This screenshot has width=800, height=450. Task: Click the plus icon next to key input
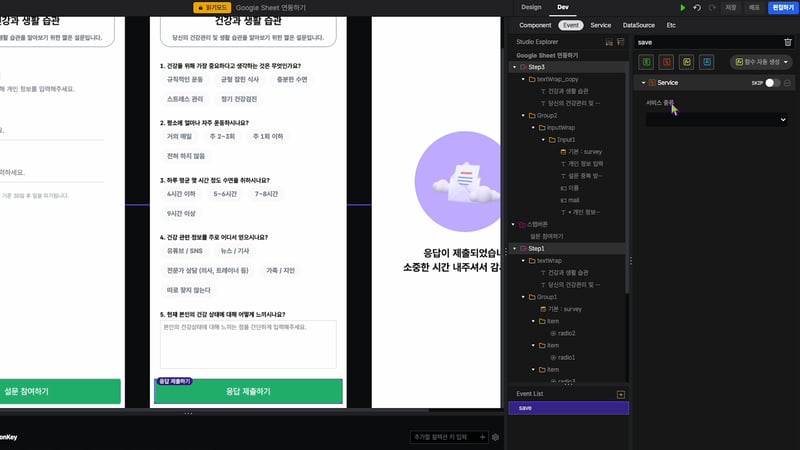click(482, 437)
